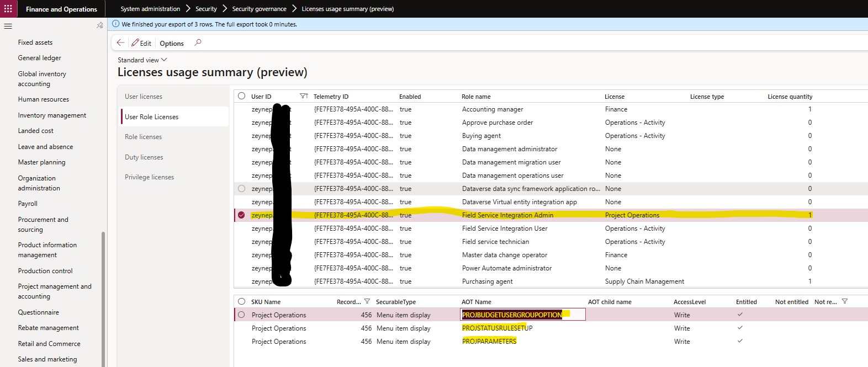
Task: Open the User licenses tab
Action: (144, 97)
